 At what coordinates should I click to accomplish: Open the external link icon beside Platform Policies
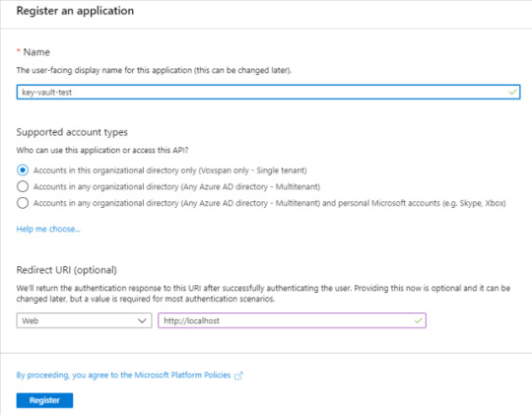tap(238, 376)
